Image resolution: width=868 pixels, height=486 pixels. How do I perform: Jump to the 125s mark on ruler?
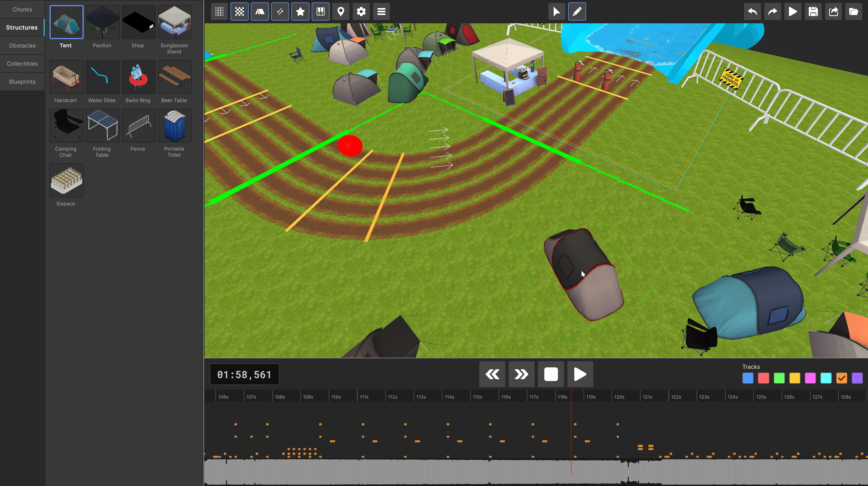(761, 397)
